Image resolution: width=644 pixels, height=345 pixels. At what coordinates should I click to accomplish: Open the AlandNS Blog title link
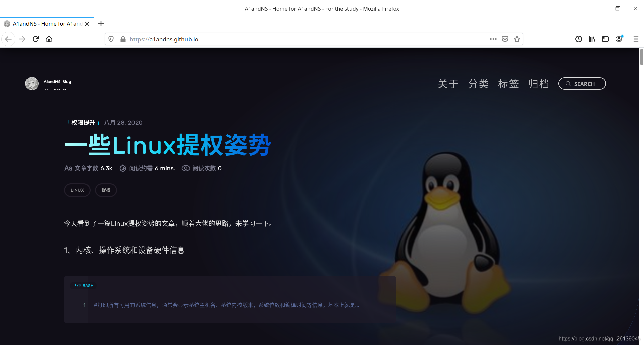click(57, 82)
